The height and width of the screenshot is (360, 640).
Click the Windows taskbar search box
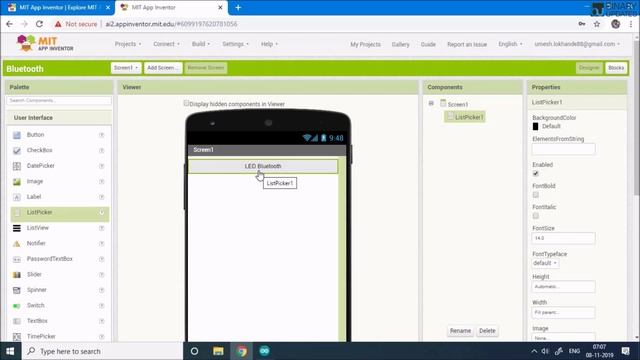click(x=102, y=351)
